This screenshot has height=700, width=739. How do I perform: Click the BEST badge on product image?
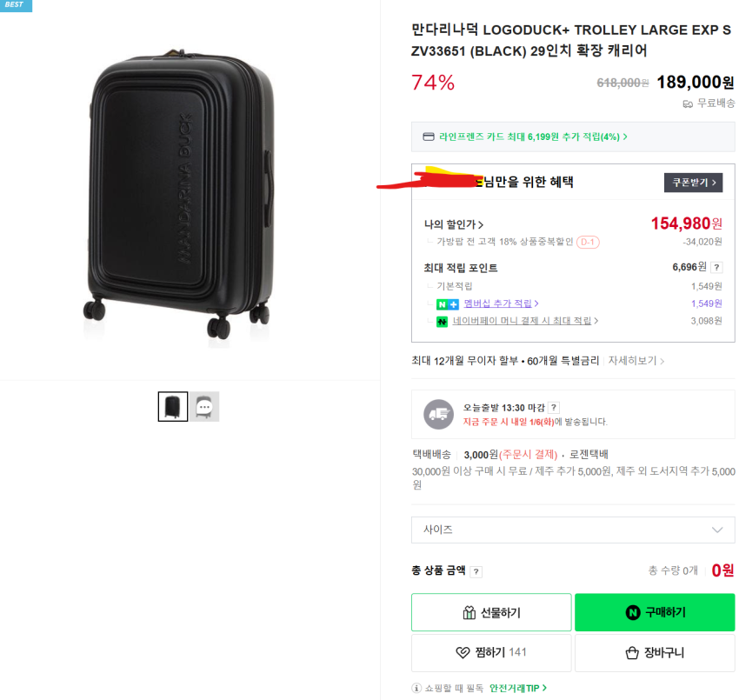coord(16,5)
